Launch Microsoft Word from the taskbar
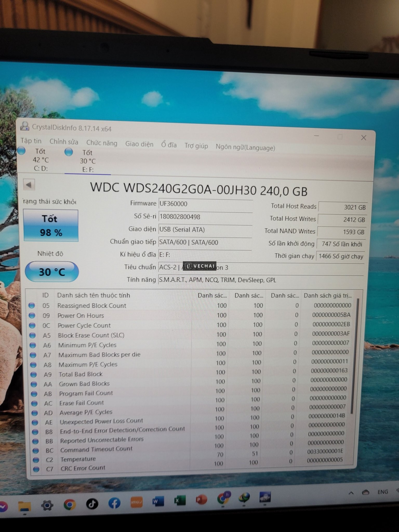Screen dimensions: 399x532 [x=158, y=501]
